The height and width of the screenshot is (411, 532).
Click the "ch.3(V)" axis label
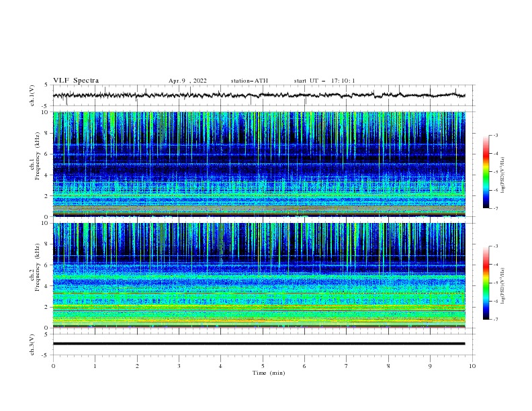[x=32, y=345]
